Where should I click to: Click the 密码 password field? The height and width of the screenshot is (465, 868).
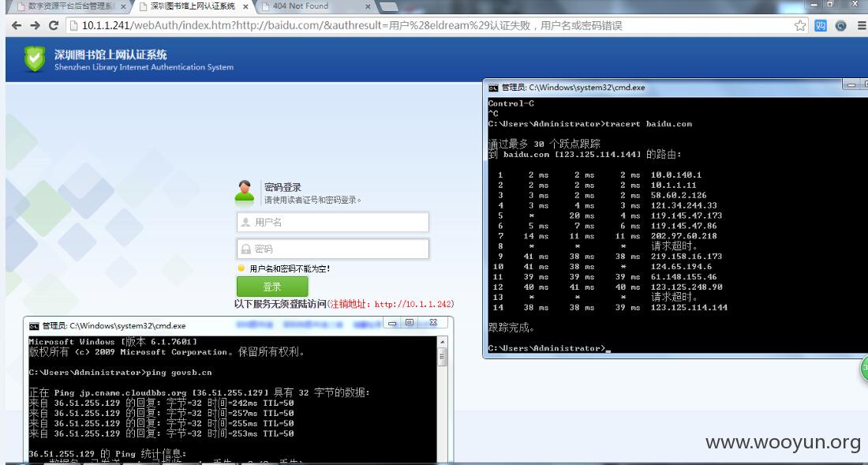pos(333,249)
